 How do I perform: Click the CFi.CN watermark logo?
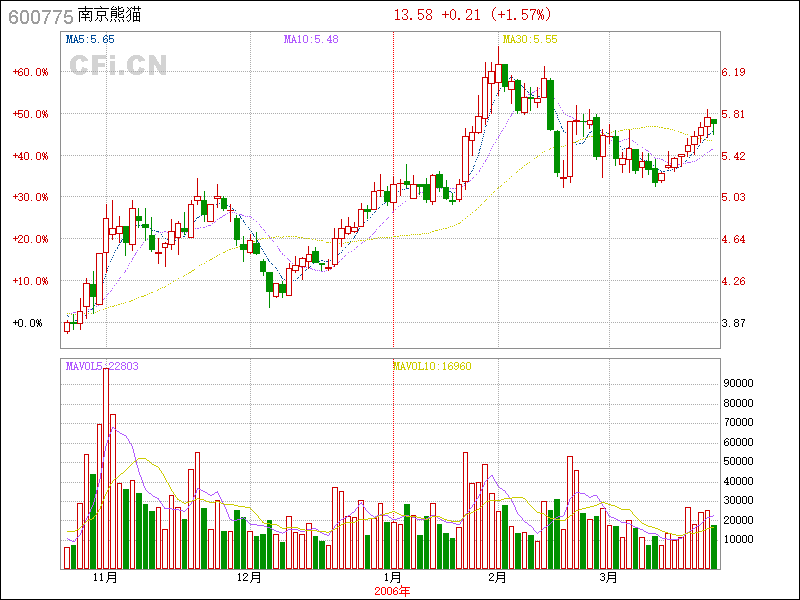118,65
